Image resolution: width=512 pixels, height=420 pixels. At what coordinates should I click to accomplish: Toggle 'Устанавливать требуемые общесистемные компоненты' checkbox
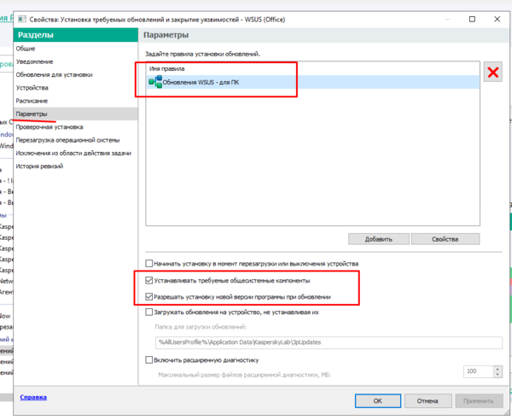(x=148, y=280)
